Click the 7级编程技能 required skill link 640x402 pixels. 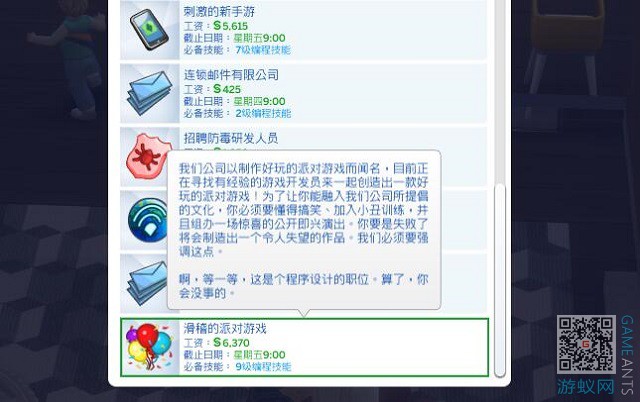[x=263, y=50]
